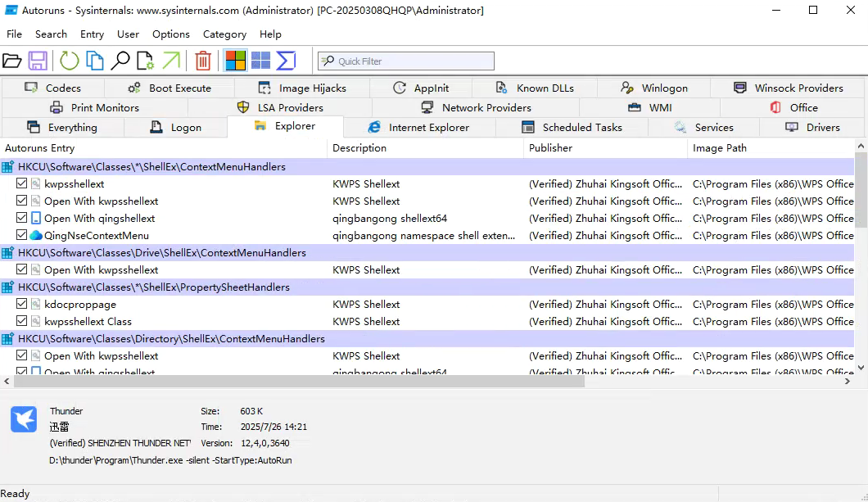This screenshot has height=502, width=868.
Task: Switch to the Scheduled Tasks tab
Action: 572,127
